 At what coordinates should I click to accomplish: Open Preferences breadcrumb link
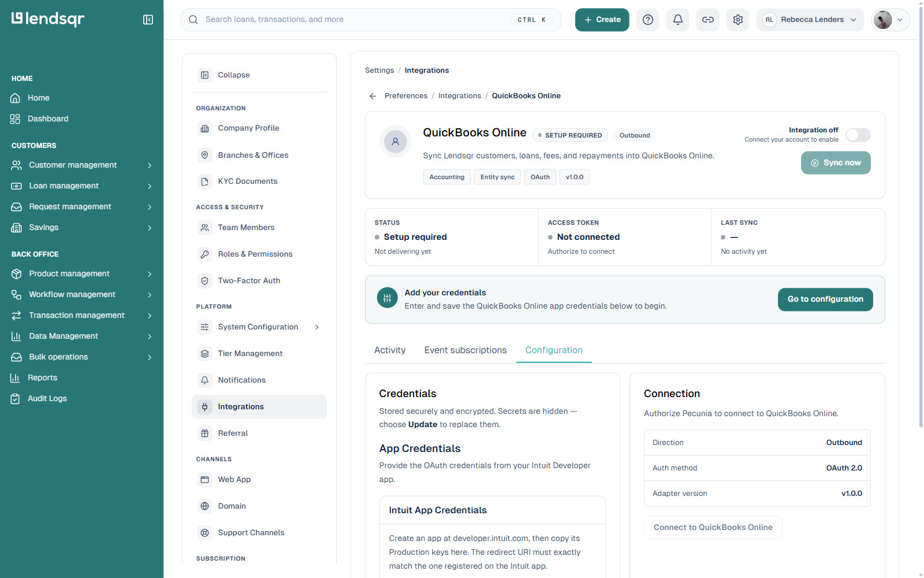[406, 96]
